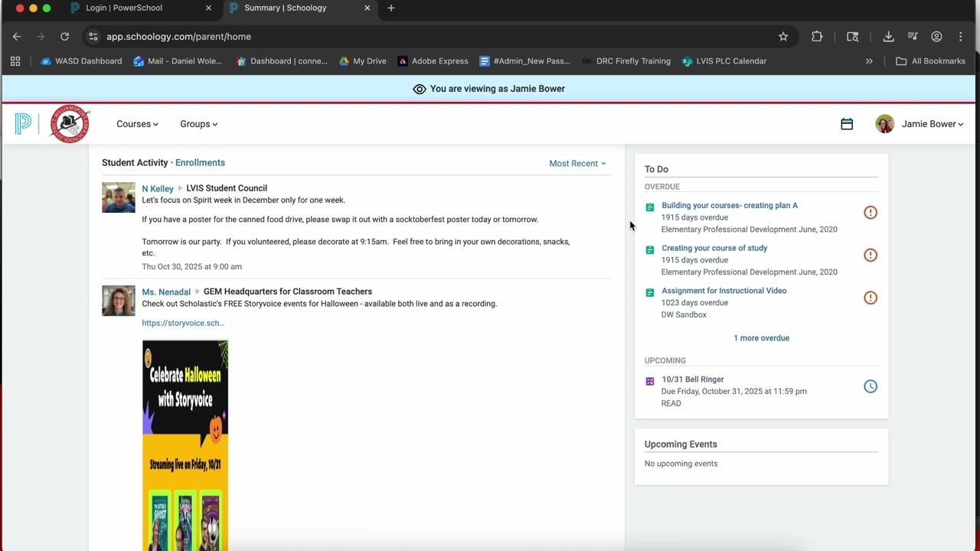Open the Mail - Daniel Wole... bookmark

click(x=178, y=61)
